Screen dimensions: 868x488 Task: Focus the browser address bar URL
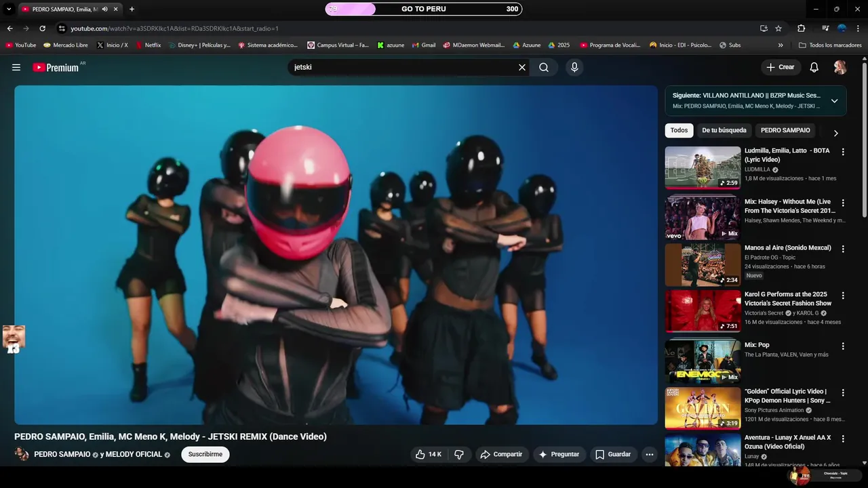[175, 28]
